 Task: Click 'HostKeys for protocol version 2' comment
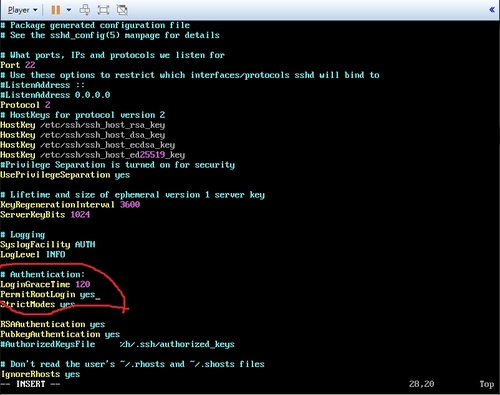click(x=83, y=115)
